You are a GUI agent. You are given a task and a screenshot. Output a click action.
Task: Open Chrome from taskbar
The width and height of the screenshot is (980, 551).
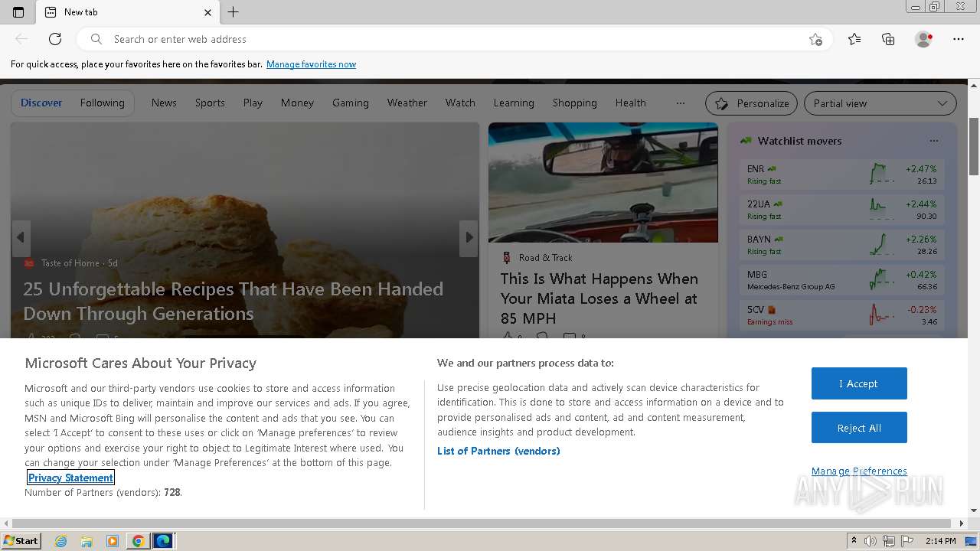pos(138,541)
